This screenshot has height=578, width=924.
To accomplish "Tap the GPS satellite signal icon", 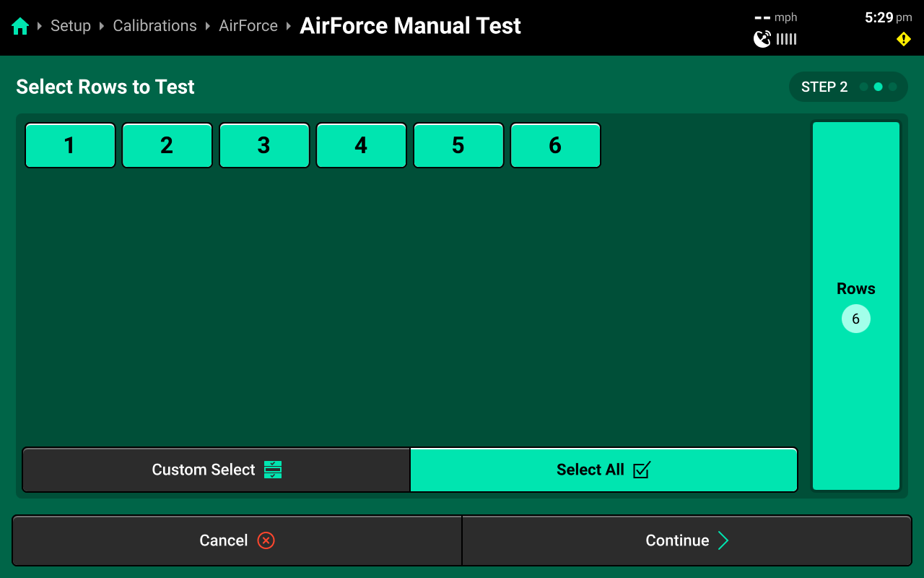I will point(762,39).
